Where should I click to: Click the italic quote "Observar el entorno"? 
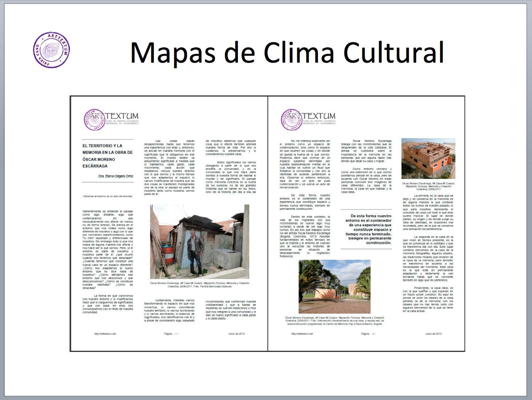[108, 196]
